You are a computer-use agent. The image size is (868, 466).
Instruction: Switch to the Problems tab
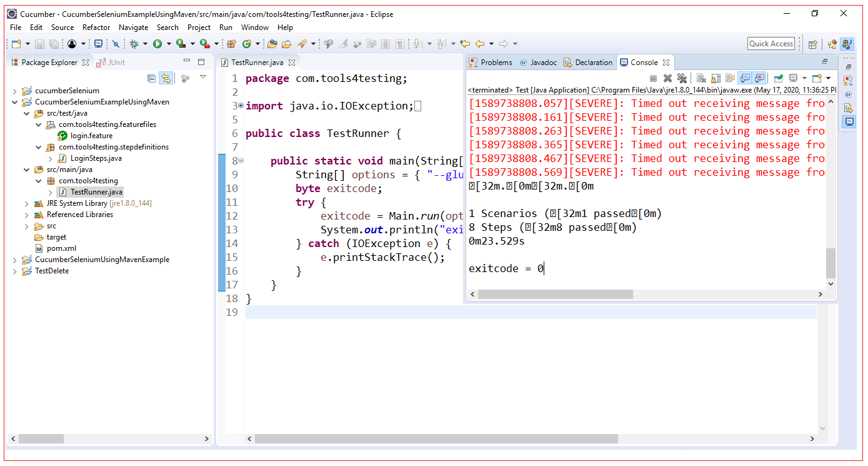[491, 63]
